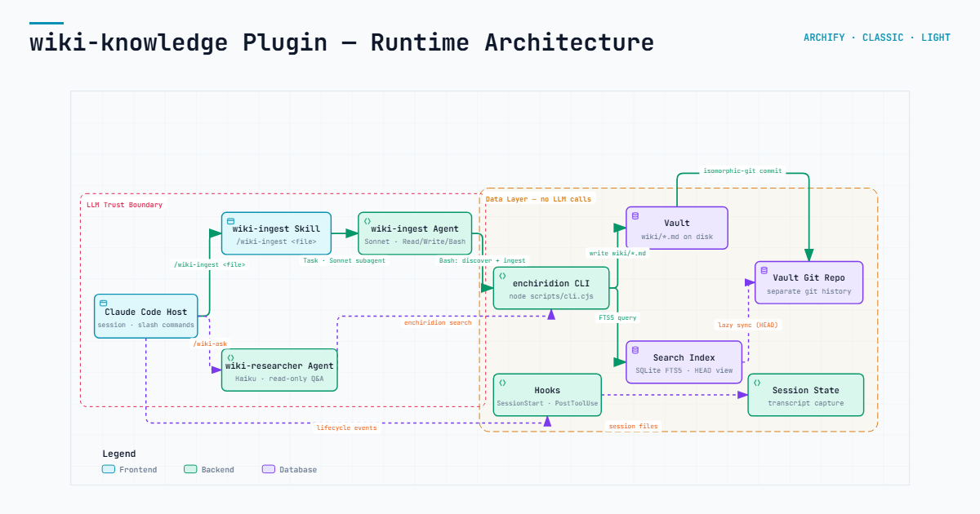Click 'wiki/*.md on disk' subtitle text
This screenshot has width=980, height=514.
point(677,237)
